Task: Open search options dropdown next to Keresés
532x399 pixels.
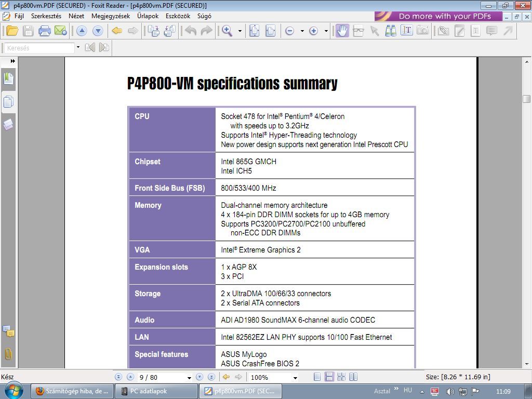Action: [78, 47]
